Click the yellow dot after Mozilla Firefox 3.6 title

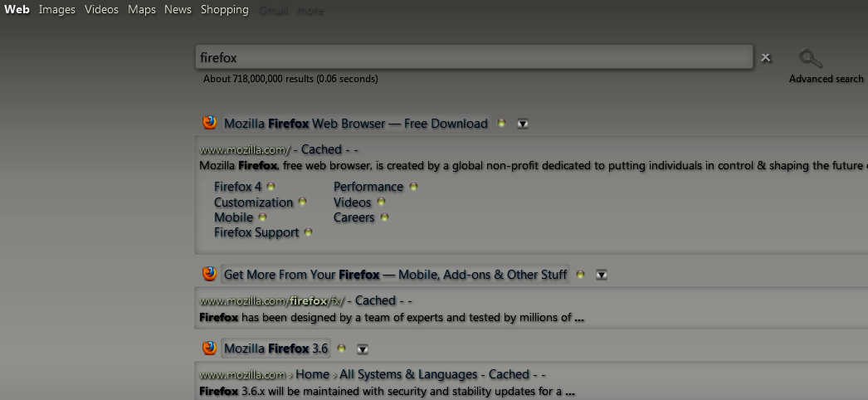click(x=341, y=348)
